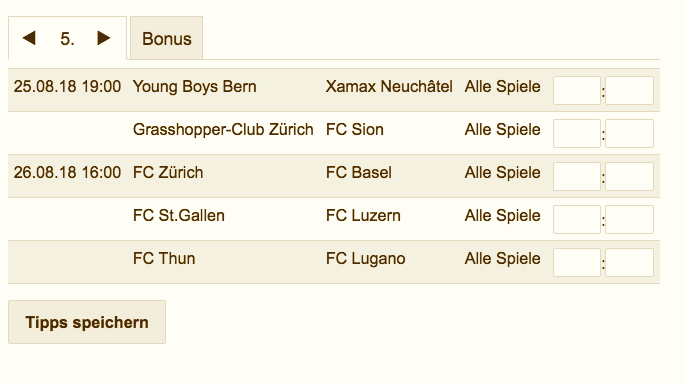
Task: Click away score field for FC Luzern
Action: coord(630,219)
